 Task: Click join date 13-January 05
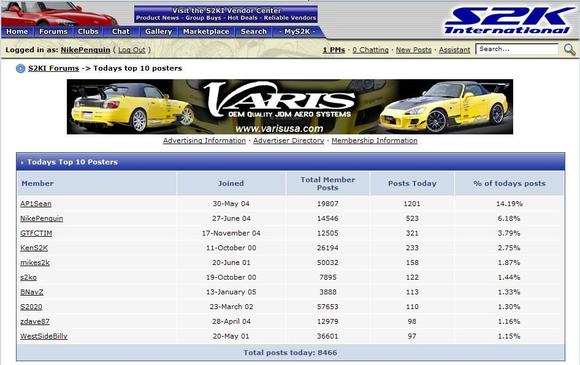tap(231, 292)
